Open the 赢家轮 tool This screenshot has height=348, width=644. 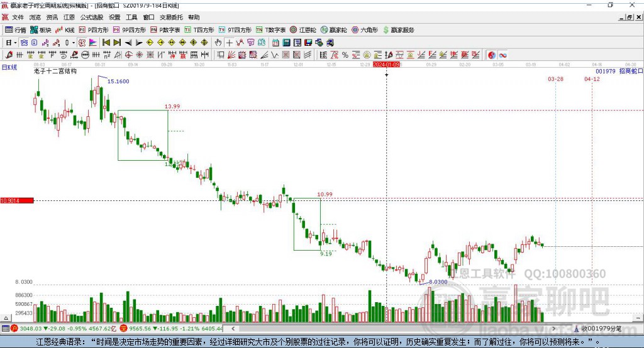click(x=334, y=30)
